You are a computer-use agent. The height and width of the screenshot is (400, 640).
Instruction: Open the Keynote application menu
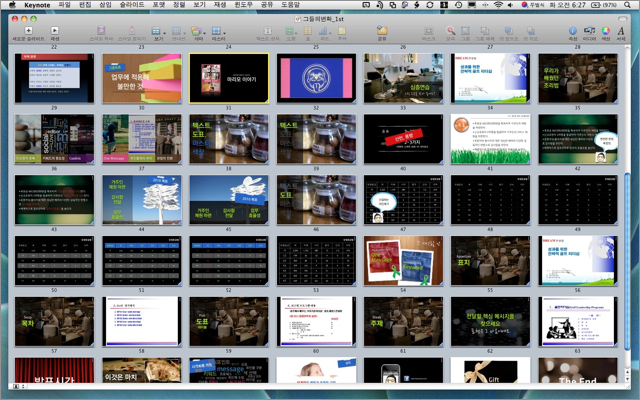37,5
